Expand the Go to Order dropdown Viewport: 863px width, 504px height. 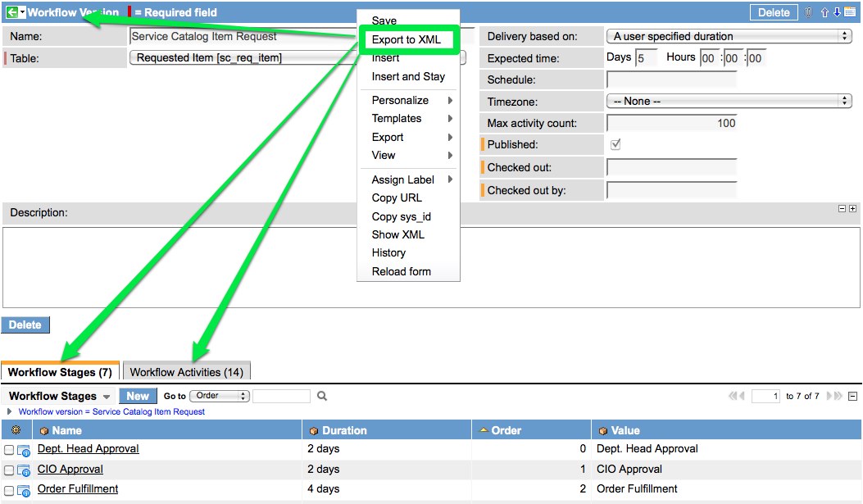click(x=219, y=396)
